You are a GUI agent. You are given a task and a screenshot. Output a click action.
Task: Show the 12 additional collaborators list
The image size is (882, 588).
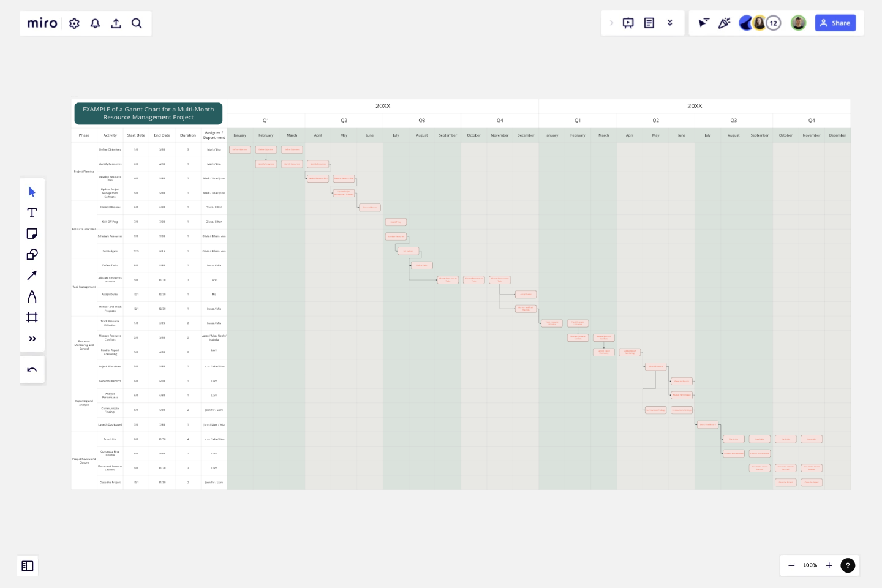click(774, 23)
